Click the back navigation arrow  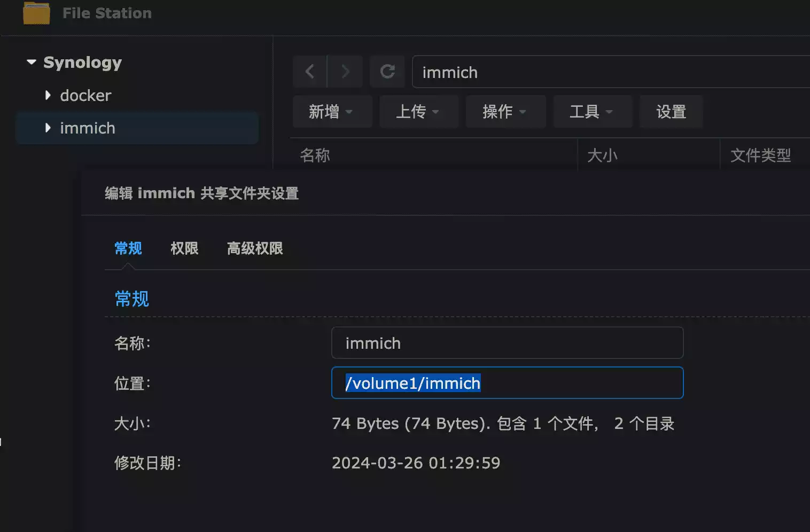click(x=310, y=72)
